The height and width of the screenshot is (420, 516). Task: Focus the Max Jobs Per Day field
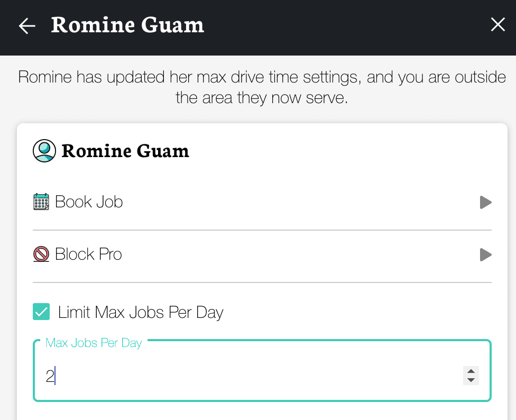(254, 377)
